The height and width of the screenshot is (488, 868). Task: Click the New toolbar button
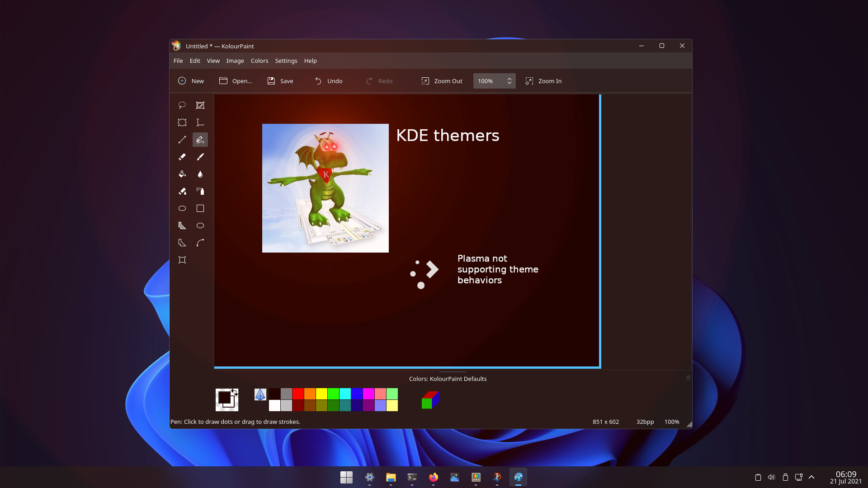pos(191,81)
